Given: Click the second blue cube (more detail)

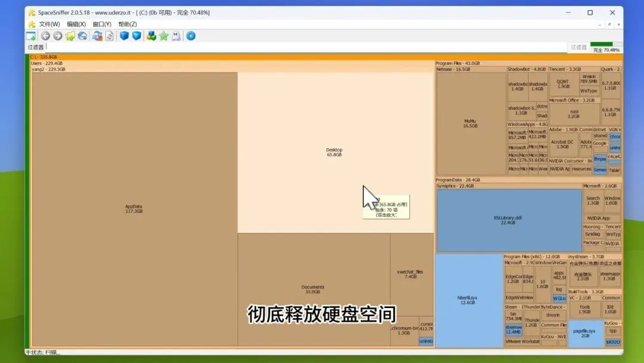Looking at the screenshot, I should 137,36.
